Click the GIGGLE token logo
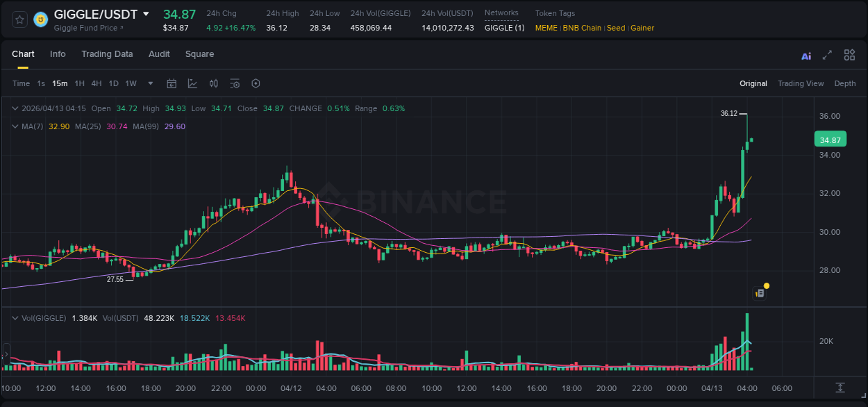 point(41,19)
